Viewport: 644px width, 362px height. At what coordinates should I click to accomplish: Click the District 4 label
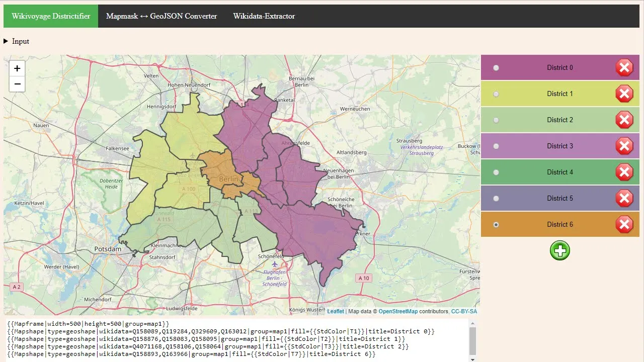coord(560,172)
